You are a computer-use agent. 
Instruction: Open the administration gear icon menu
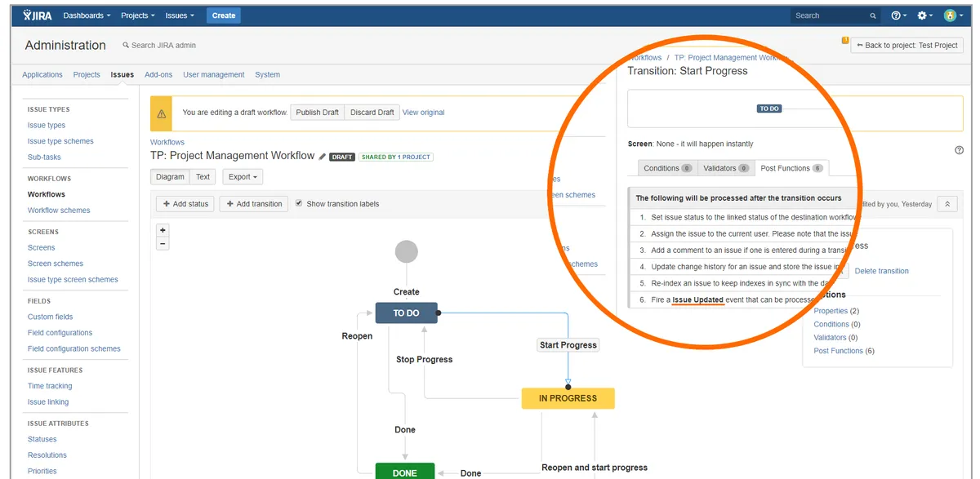tap(924, 16)
